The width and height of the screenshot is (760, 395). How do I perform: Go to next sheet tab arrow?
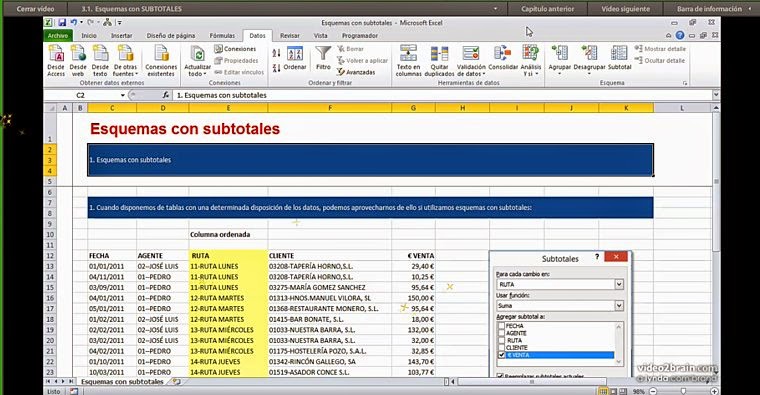(x=63, y=382)
